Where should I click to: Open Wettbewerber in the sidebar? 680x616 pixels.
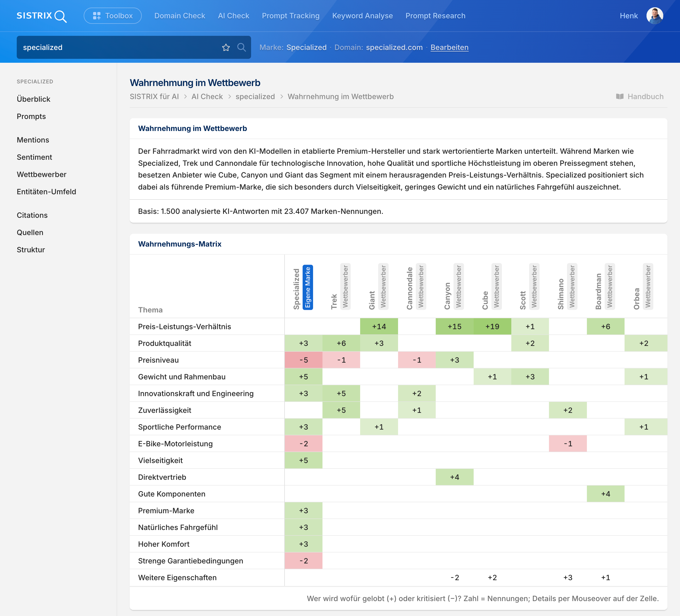[x=42, y=174]
